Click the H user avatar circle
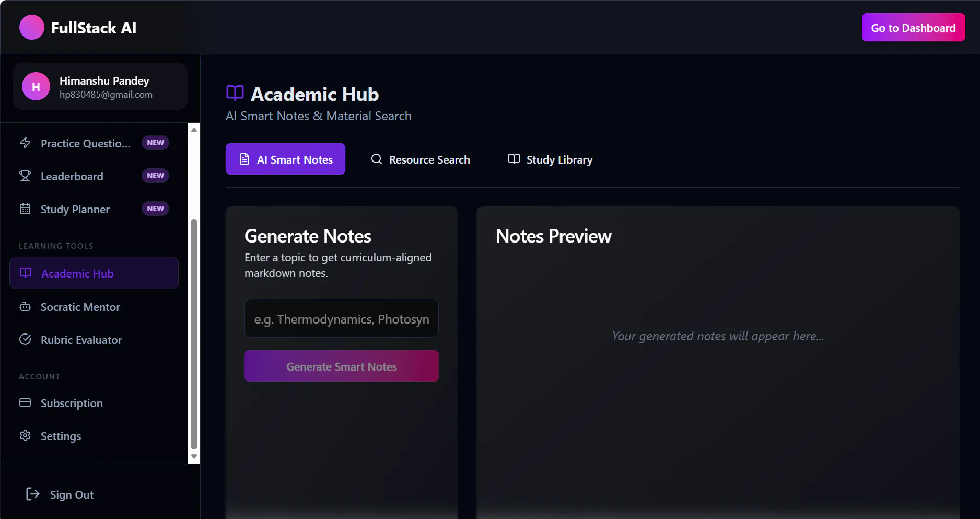This screenshot has height=519, width=980. [x=36, y=86]
